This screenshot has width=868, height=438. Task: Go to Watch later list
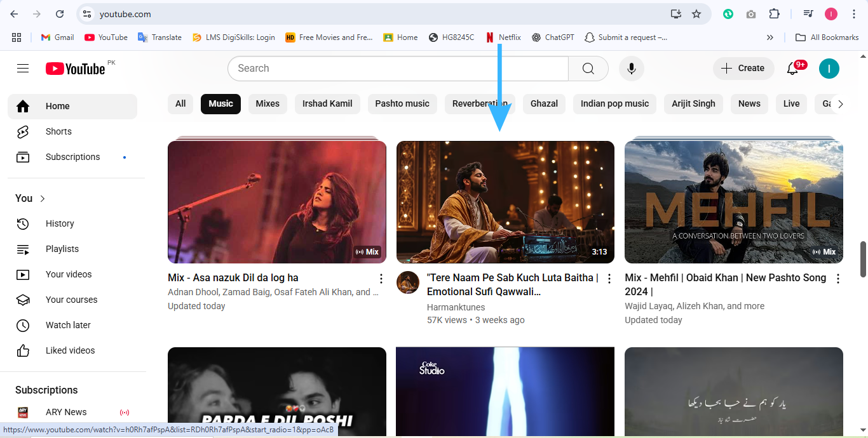[68, 325]
